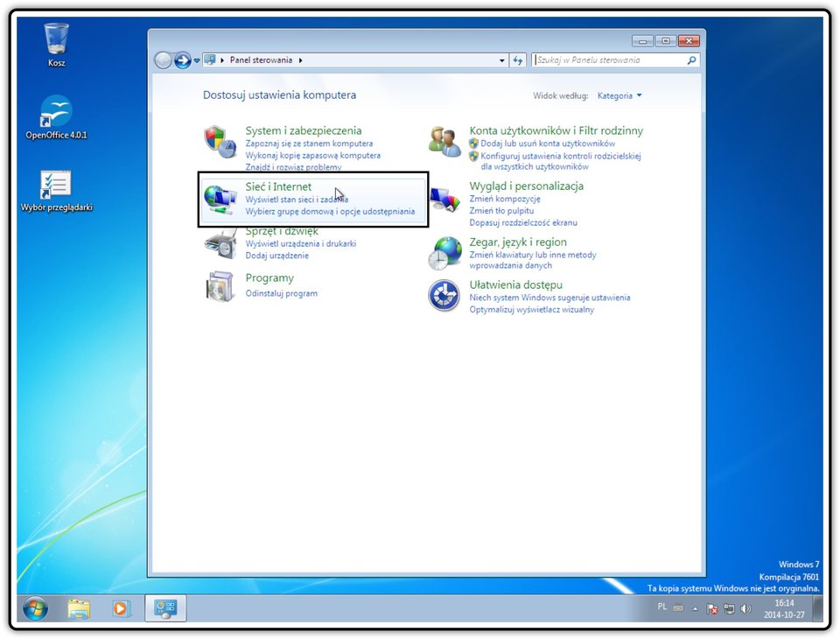This screenshot has height=639, width=840.
Task: Click the Konta użytkowników people icon
Action: tap(444, 142)
